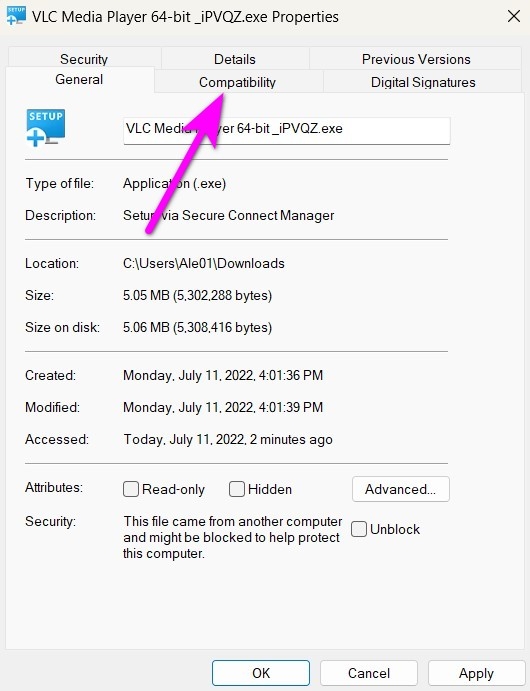Click the Secure Connect Manager description text
530x691 pixels.
pos(228,215)
